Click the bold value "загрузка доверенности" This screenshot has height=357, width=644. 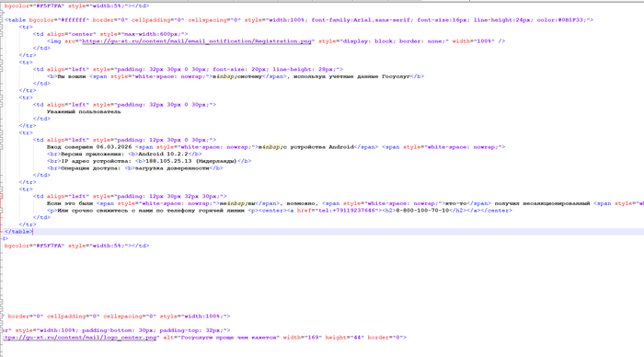pyautogui.click(x=172, y=168)
